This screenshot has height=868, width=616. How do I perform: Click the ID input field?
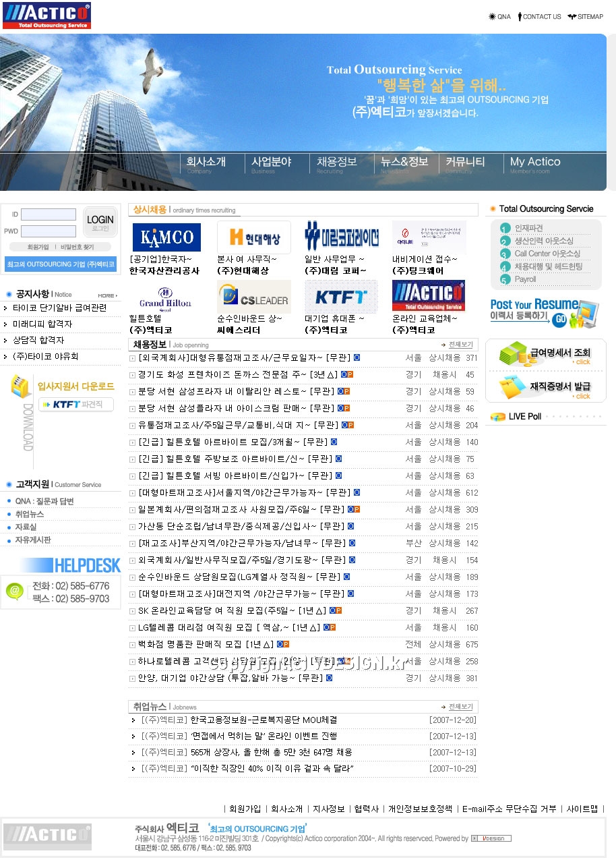coord(49,214)
